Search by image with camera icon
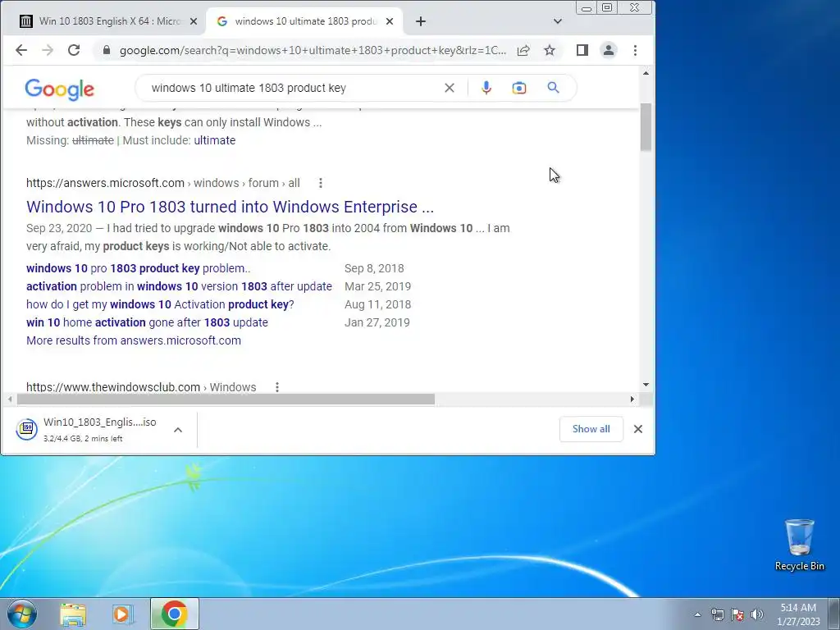The image size is (840, 630). click(519, 88)
